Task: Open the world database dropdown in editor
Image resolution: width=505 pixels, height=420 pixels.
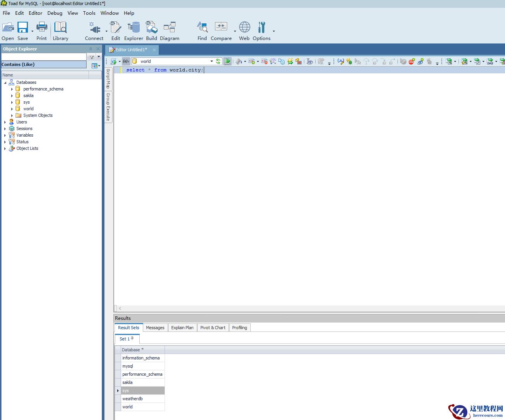Action: (212, 61)
